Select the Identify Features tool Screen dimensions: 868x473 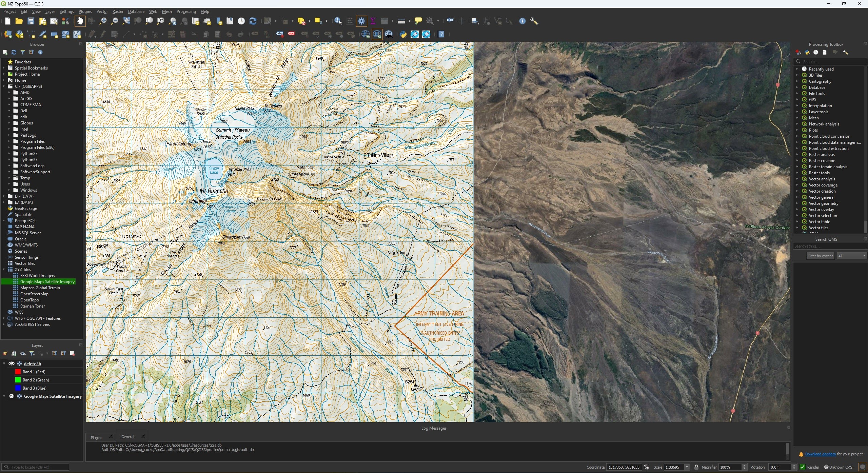(338, 21)
